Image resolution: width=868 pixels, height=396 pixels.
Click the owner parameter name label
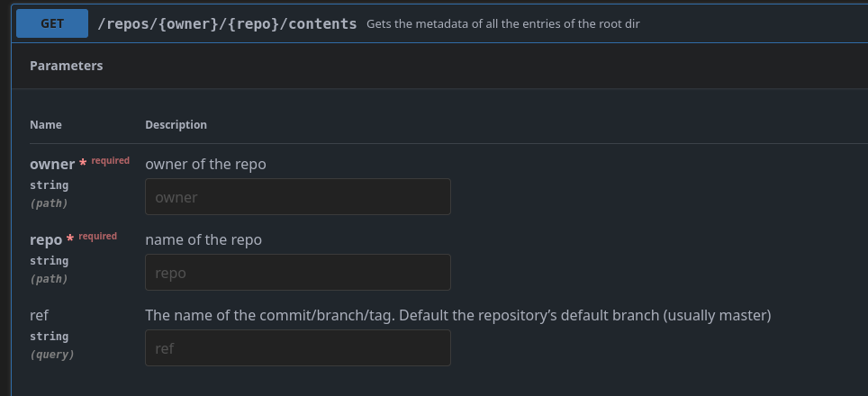coord(52,164)
